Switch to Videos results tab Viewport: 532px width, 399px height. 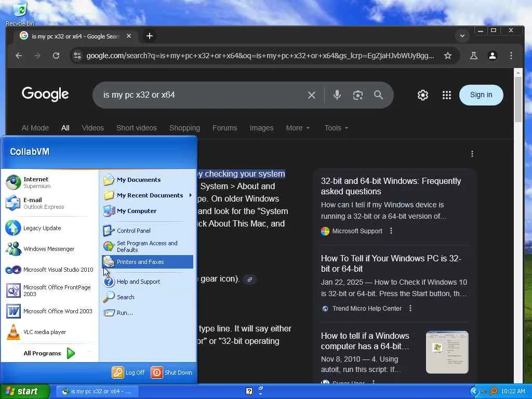[92, 128]
